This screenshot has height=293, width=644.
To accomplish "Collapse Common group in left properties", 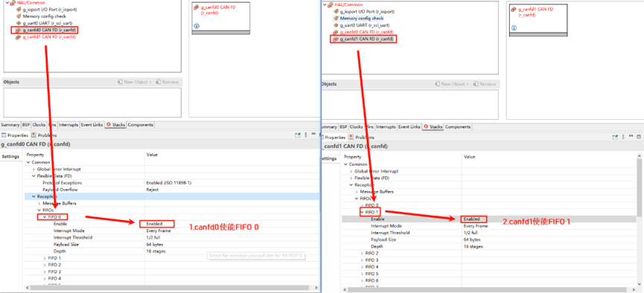I will click(x=28, y=162).
